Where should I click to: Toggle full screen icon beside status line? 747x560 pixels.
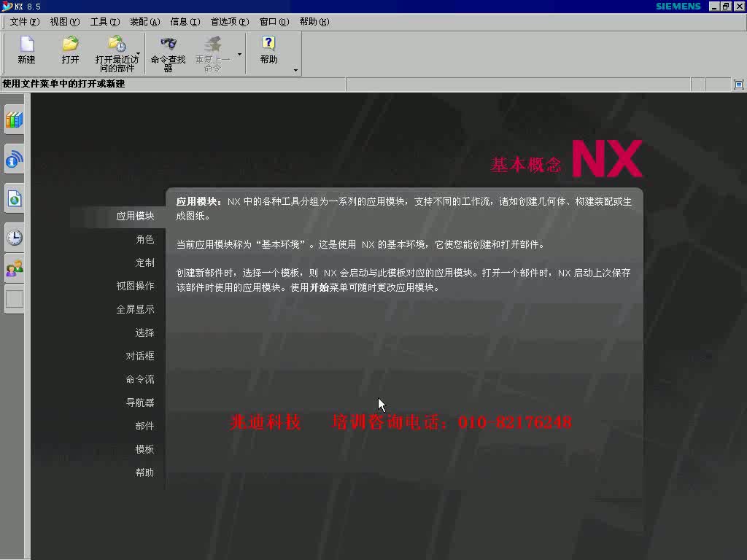[738, 85]
